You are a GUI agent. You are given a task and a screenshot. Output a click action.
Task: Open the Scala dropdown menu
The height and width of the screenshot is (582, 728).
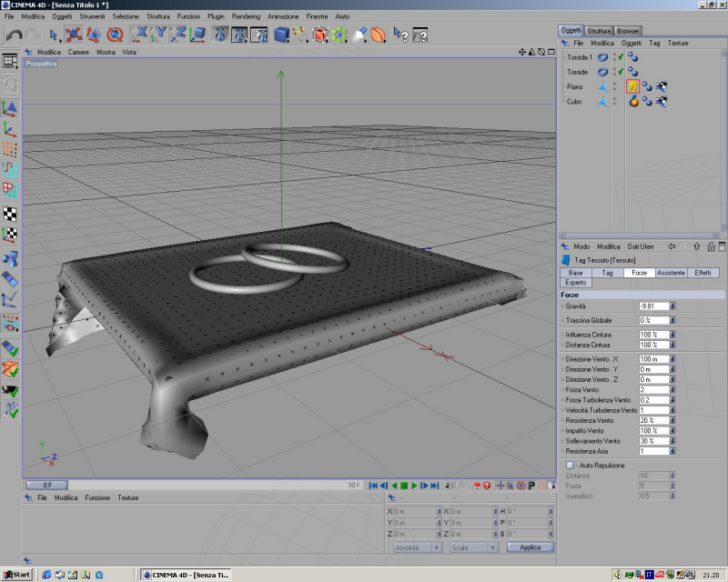pos(472,547)
